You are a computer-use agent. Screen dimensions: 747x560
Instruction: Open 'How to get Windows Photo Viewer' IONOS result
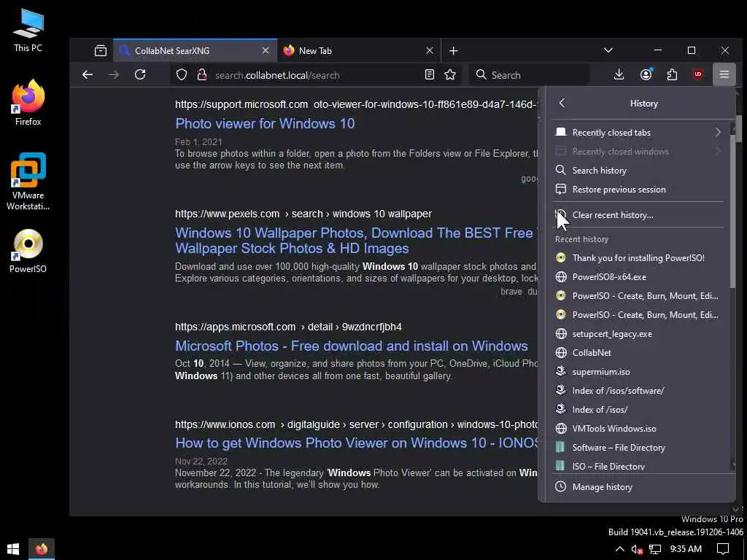click(x=356, y=443)
